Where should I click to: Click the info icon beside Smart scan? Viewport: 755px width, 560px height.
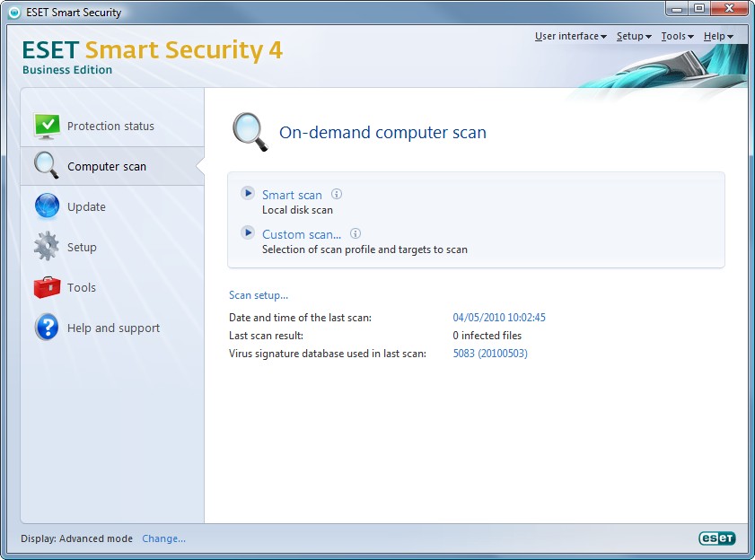tap(337, 194)
